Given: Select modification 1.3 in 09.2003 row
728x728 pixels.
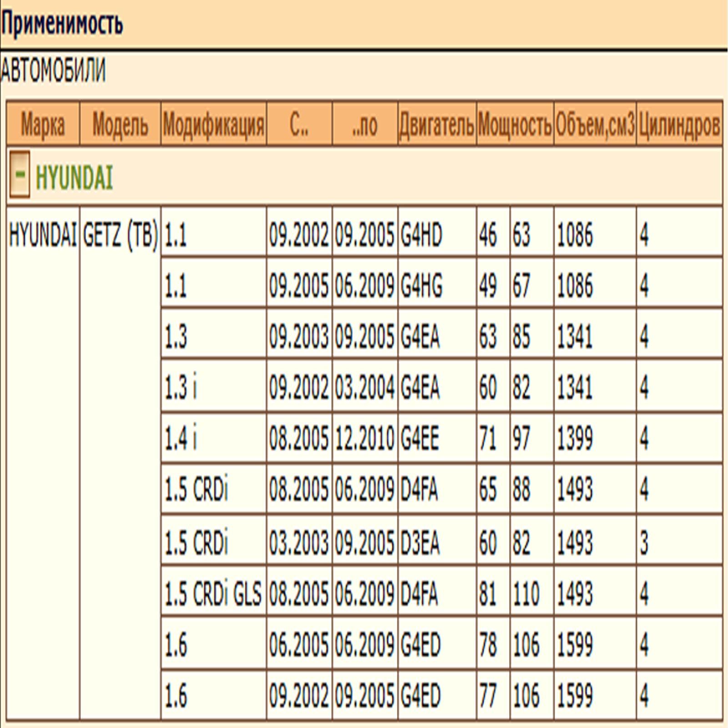Looking at the screenshot, I should (x=213, y=333).
